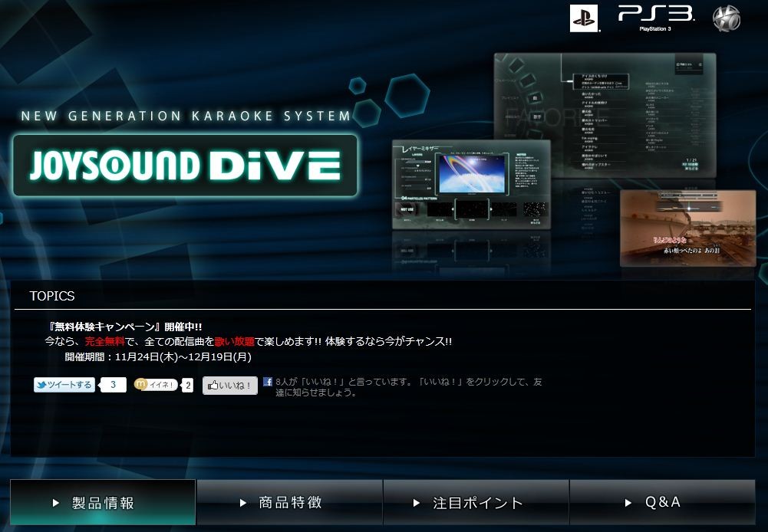Click the mixi count showing 2

point(188,386)
